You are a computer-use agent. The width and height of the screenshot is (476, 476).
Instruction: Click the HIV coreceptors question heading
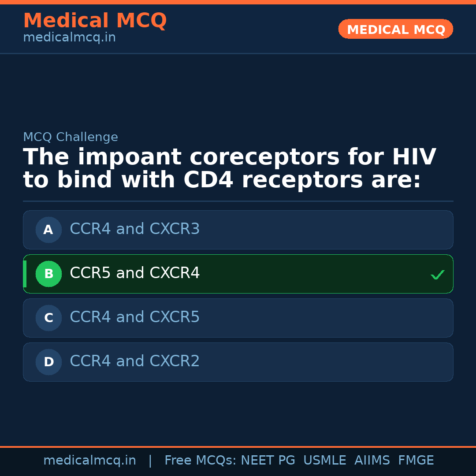click(x=229, y=169)
